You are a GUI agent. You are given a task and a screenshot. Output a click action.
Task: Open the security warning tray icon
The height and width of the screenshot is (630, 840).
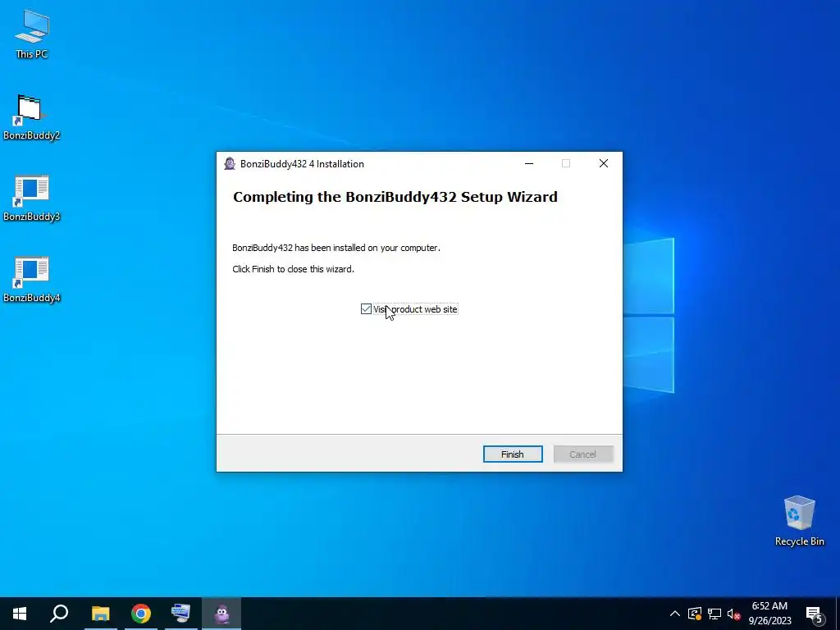[x=694, y=614]
